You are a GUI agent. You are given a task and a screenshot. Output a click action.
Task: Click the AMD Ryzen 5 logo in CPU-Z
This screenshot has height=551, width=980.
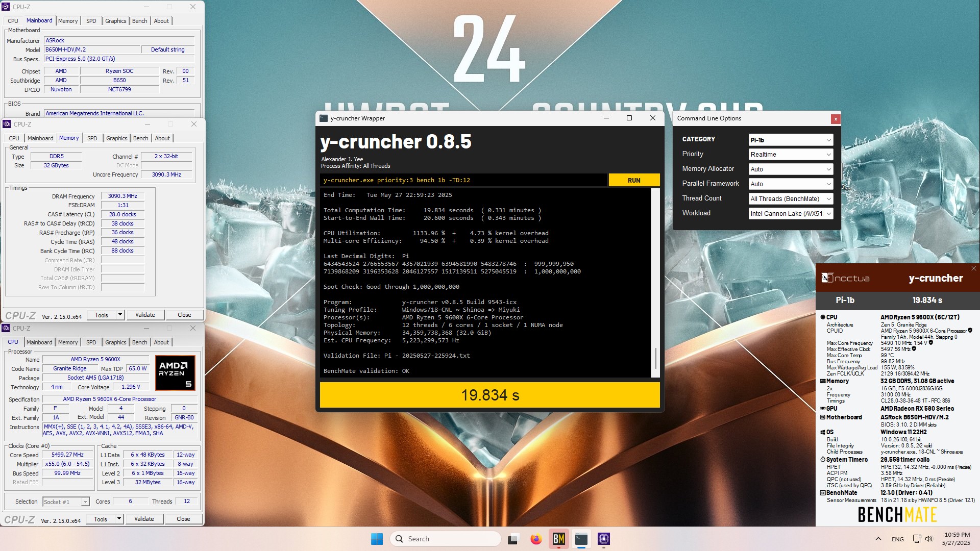(175, 373)
